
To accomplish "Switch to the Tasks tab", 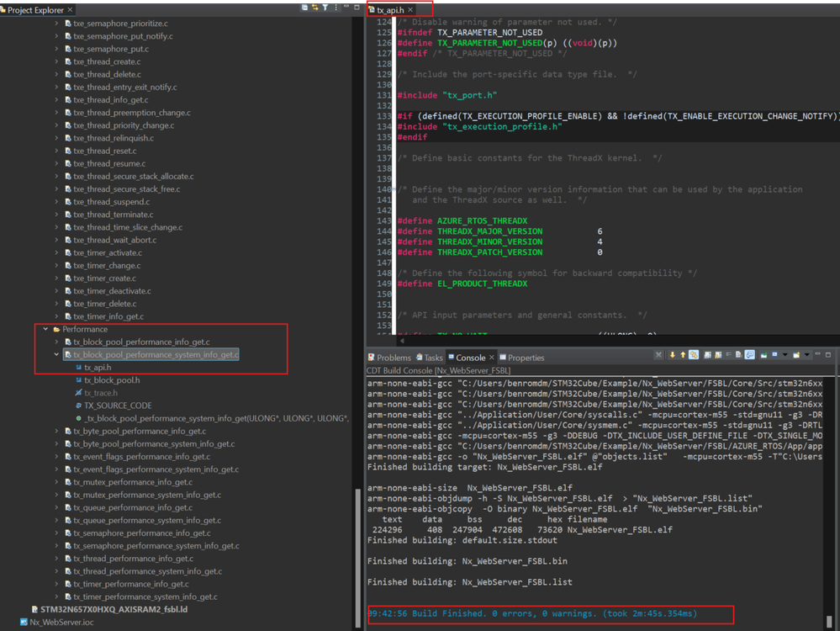I will click(430, 358).
